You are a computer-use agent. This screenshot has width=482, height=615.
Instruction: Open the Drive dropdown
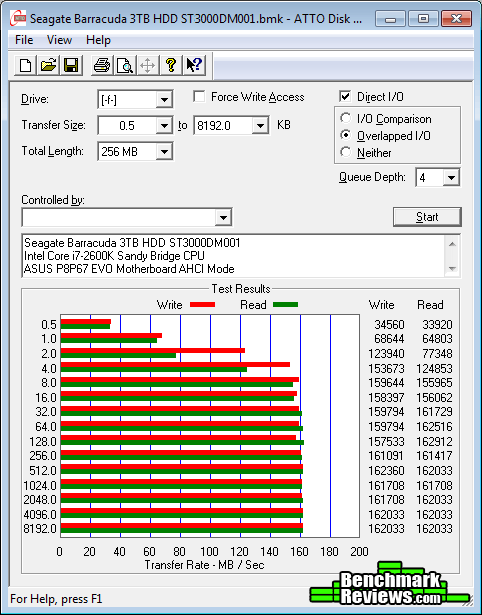pos(164,100)
